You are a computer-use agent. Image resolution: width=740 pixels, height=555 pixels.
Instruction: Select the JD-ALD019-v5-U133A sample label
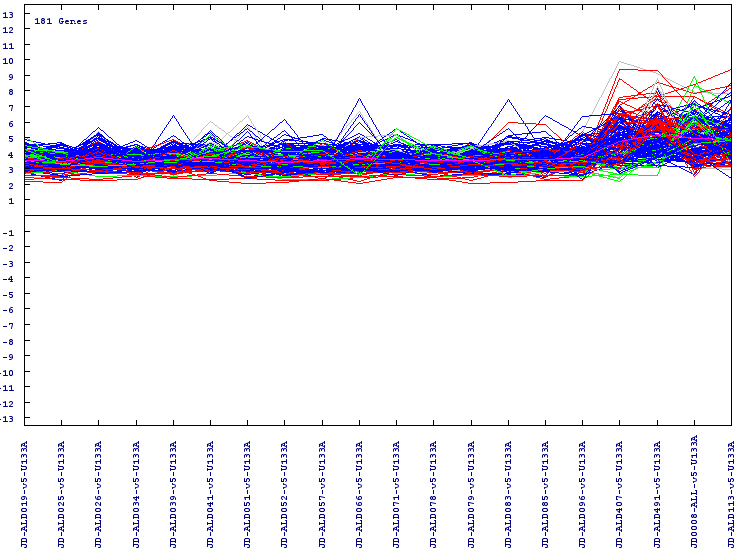(x=25, y=492)
